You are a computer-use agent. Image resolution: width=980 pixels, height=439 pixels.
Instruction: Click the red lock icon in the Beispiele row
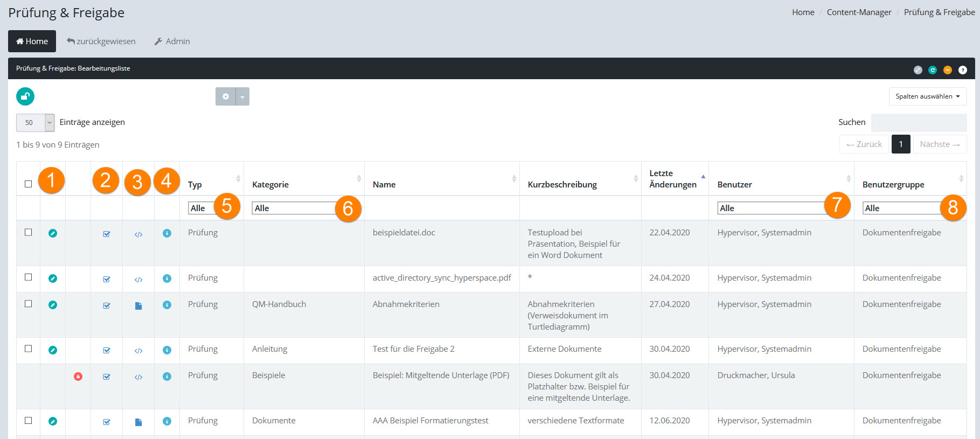pyautogui.click(x=78, y=377)
